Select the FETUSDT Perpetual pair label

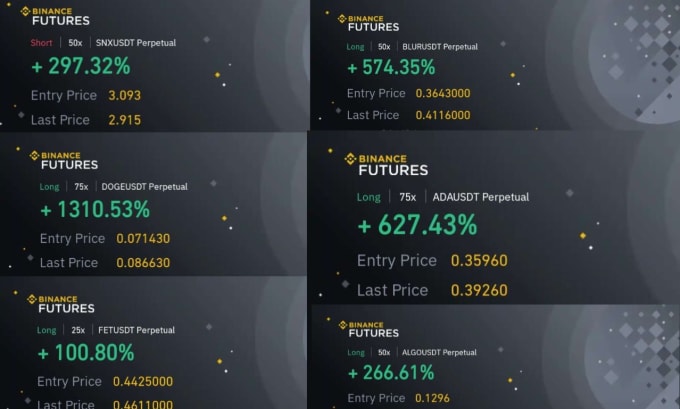[136, 330]
